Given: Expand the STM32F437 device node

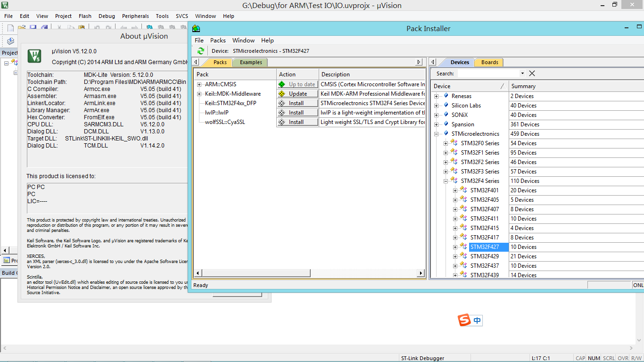Looking at the screenshot, I should 455,266.
